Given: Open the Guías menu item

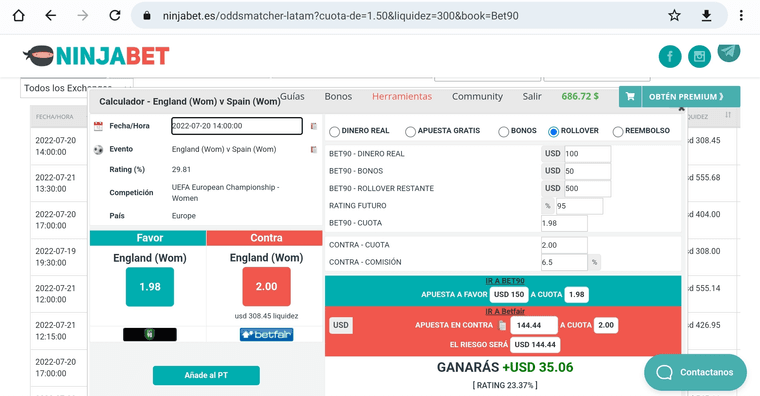Looking at the screenshot, I should [293, 96].
